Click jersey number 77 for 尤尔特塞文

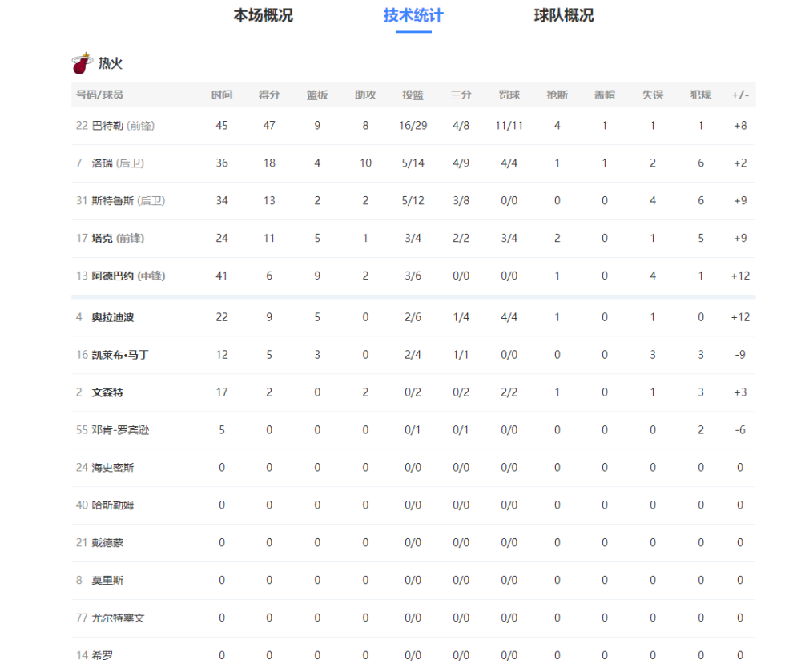(82, 618)
